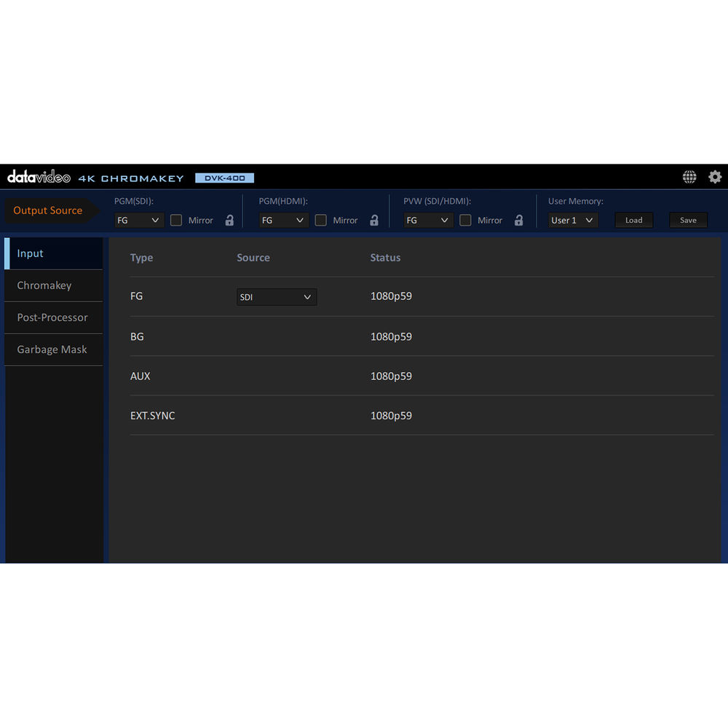Open the PGM(SDI) source dropdown
This screenshot has height=728, width=728.
click(138, 220)
